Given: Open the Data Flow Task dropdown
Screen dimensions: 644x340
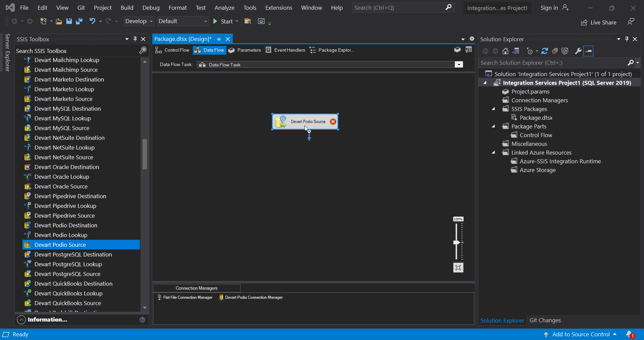Looking at the screenshot, I should point(459,65).
